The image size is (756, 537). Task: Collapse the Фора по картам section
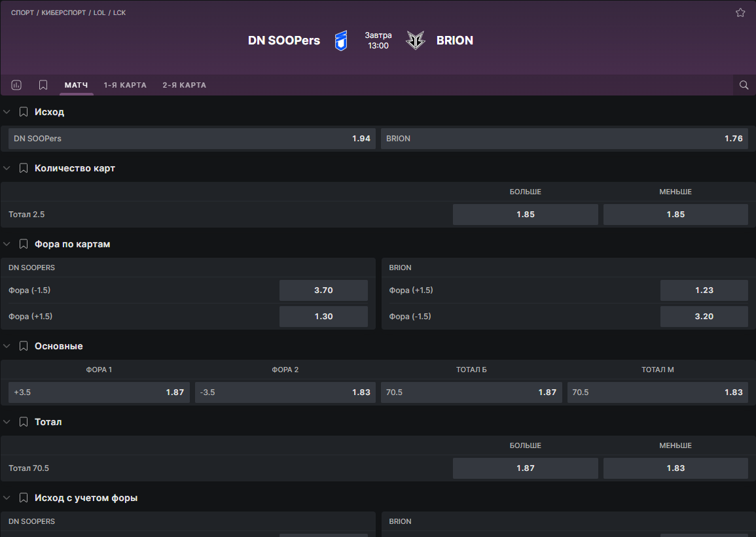point(7,244)
